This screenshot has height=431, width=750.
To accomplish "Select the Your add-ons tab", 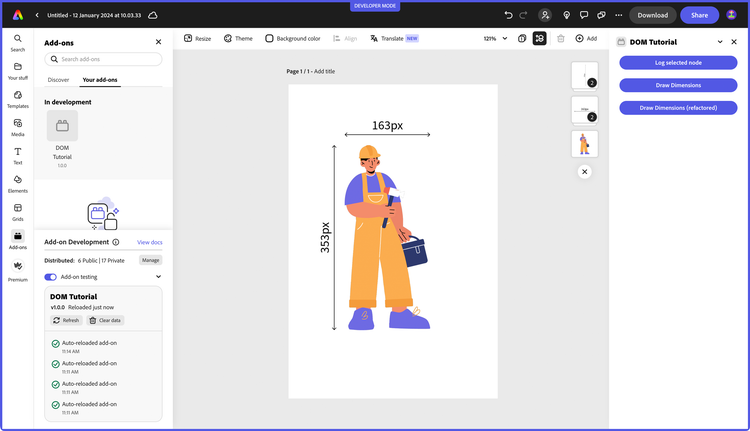I will point(100,79).
